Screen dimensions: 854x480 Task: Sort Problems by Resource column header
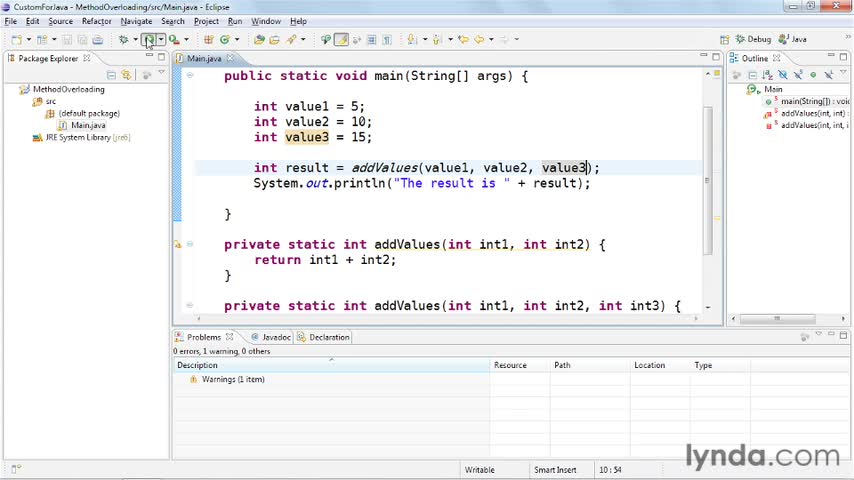click(520, 365)
